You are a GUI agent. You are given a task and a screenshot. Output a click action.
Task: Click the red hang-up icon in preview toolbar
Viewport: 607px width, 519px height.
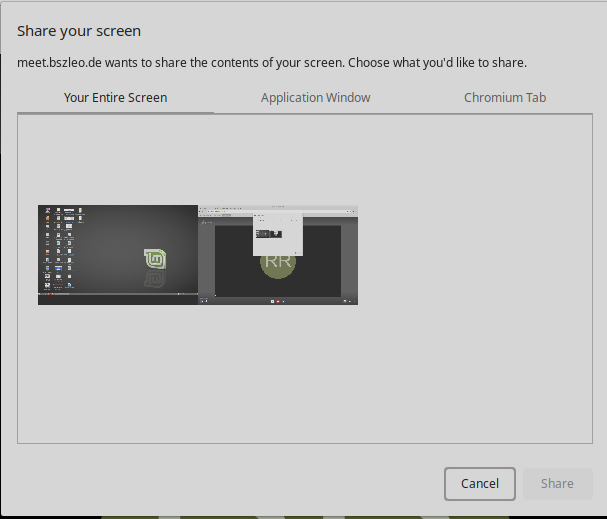point(278,300)
